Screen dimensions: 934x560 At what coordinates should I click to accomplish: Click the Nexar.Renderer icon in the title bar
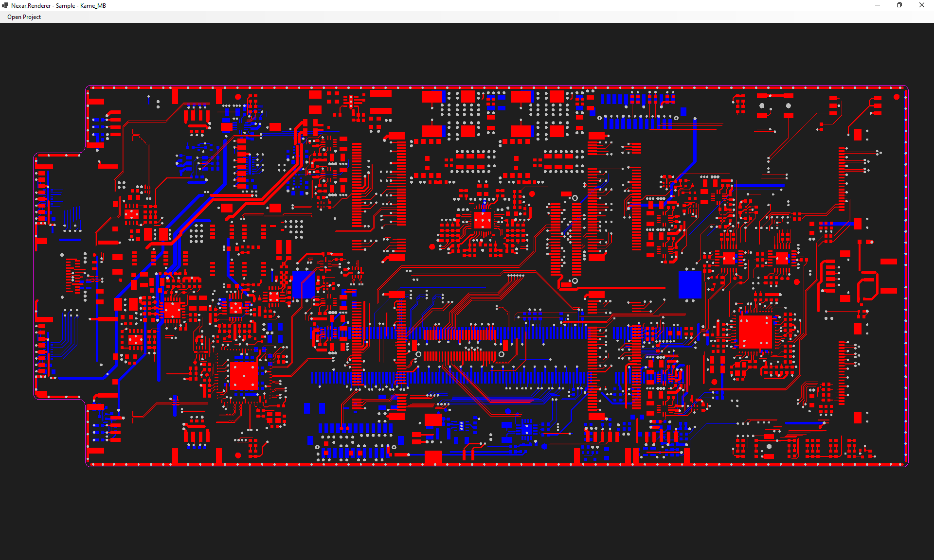pos(4,5)
